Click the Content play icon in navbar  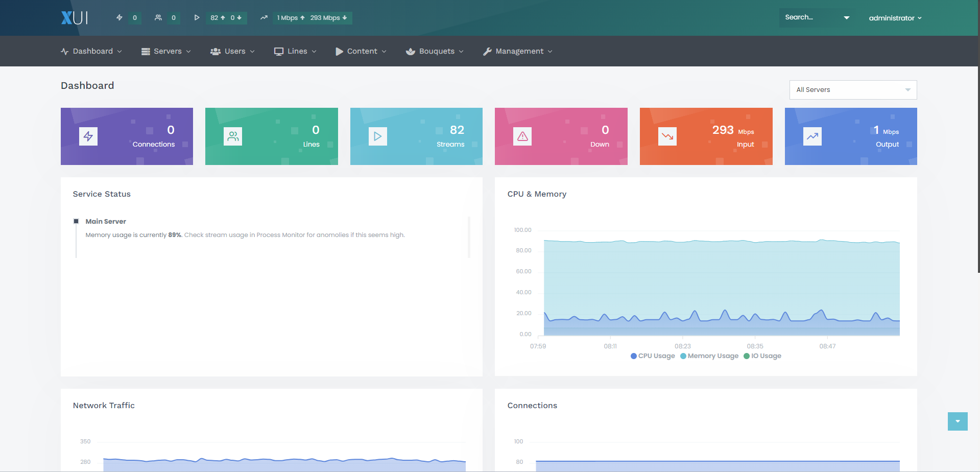339,52
